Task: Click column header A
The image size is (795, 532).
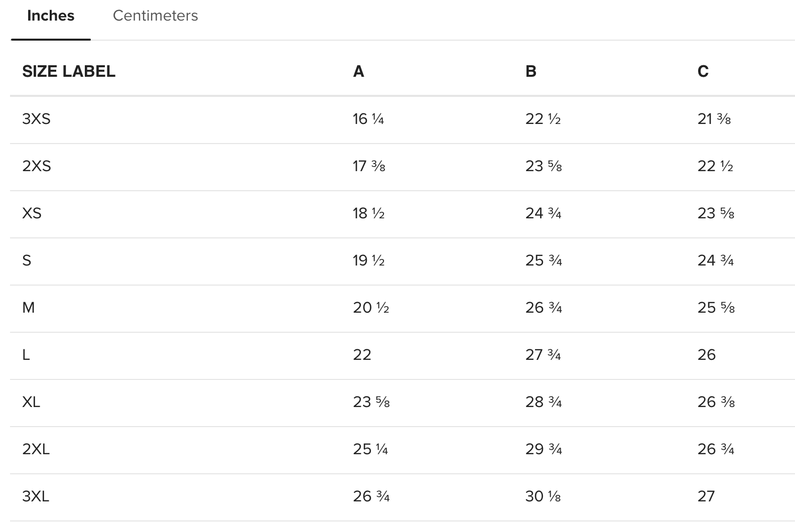Action: [x=358, y=72]
